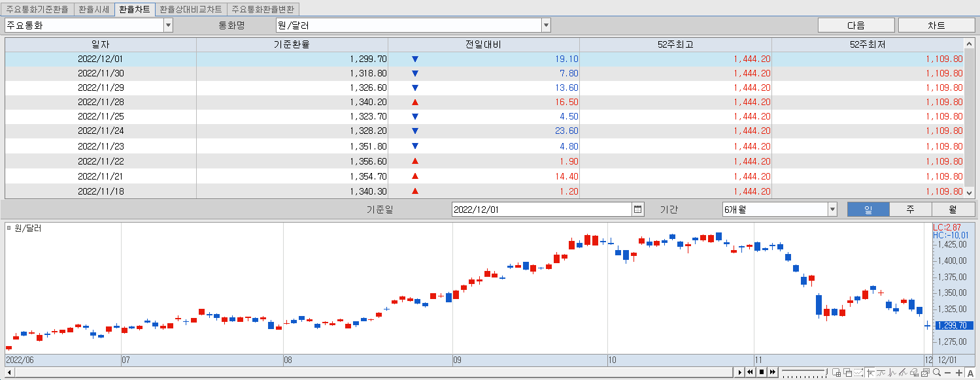Open the calendar picker next to 기준일
980x380 pixels.
click(638, 210)
